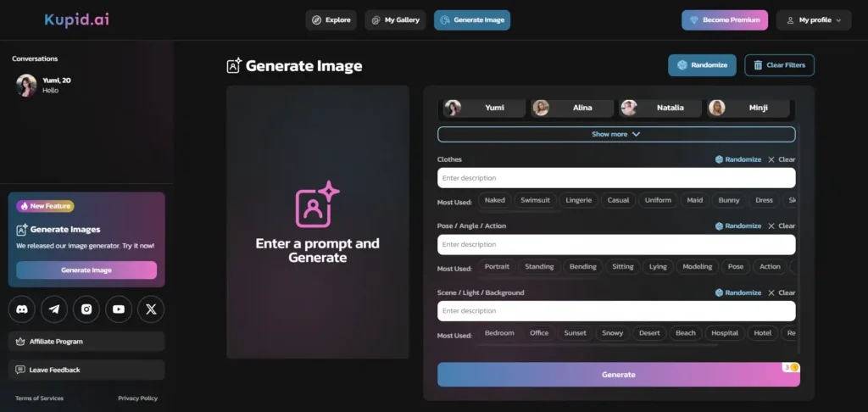
Task: Click the pink image placeholder icon
Action: pyautogui.click(x=317, y=204)
